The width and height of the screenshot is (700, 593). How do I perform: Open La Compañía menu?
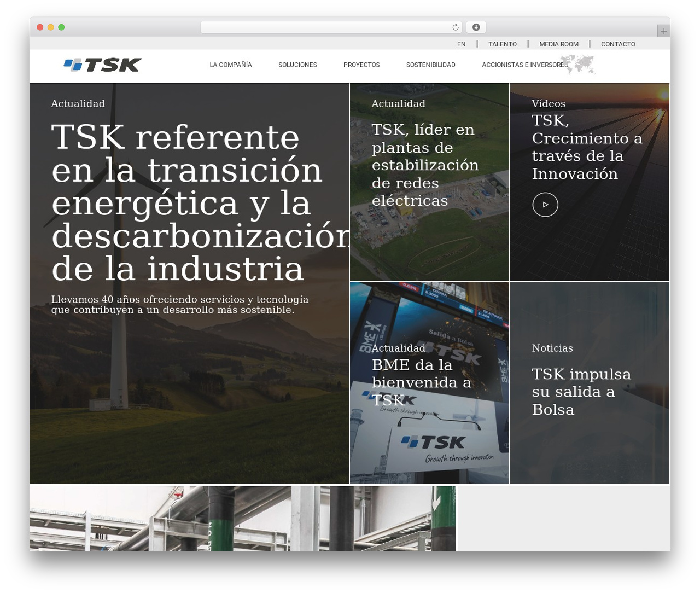point(231,65)
